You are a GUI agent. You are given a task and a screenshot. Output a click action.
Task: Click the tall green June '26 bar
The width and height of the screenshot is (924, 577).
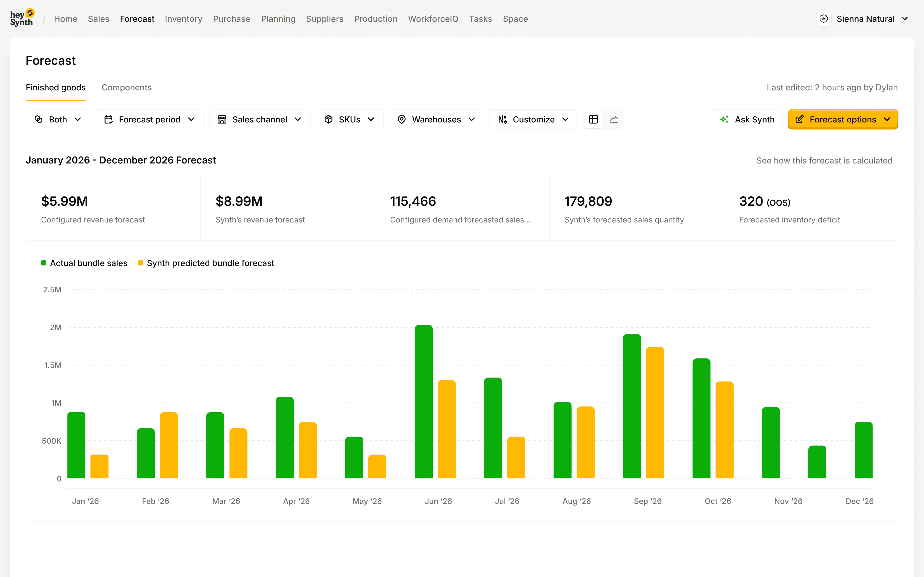click(423, 401)
